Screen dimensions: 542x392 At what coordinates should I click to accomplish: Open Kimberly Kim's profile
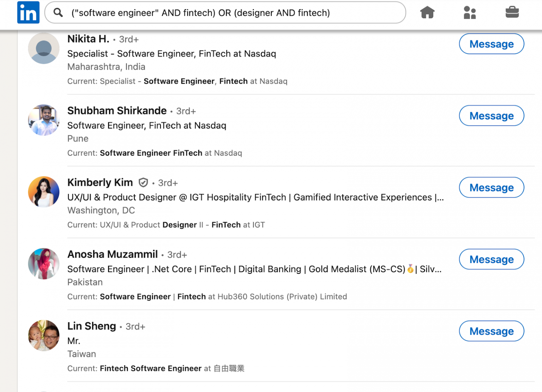[x=100, y=183]
